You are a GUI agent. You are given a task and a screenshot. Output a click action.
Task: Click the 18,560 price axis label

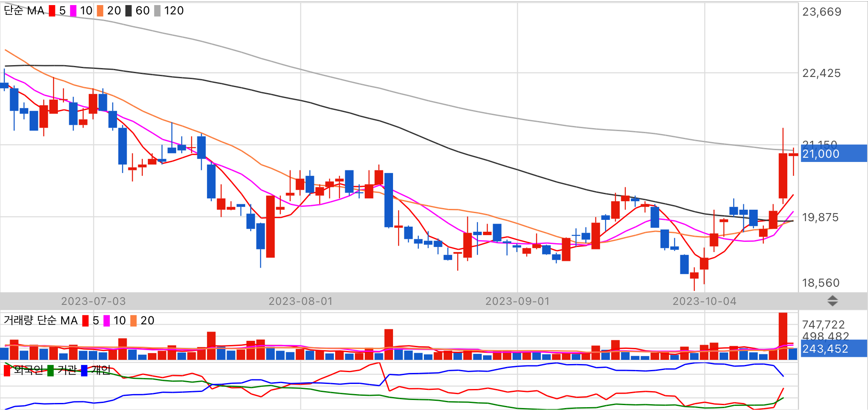click(x=821, y=283)
